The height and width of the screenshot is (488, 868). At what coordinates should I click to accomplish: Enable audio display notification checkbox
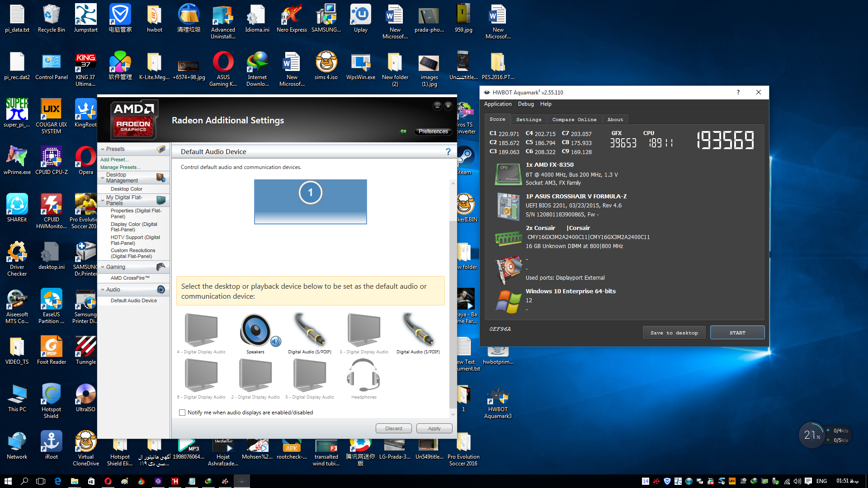[182, 413]
